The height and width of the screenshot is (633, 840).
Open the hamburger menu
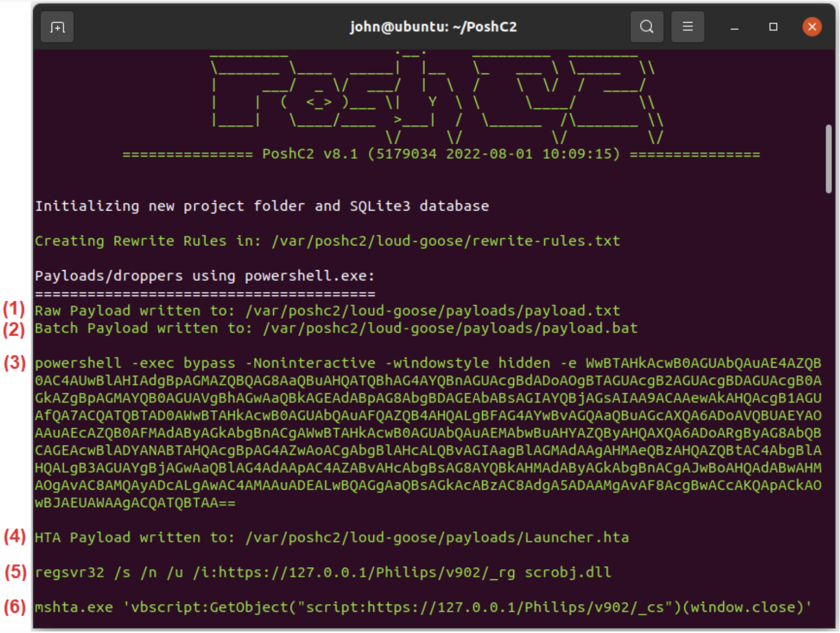tap(688, 26)
